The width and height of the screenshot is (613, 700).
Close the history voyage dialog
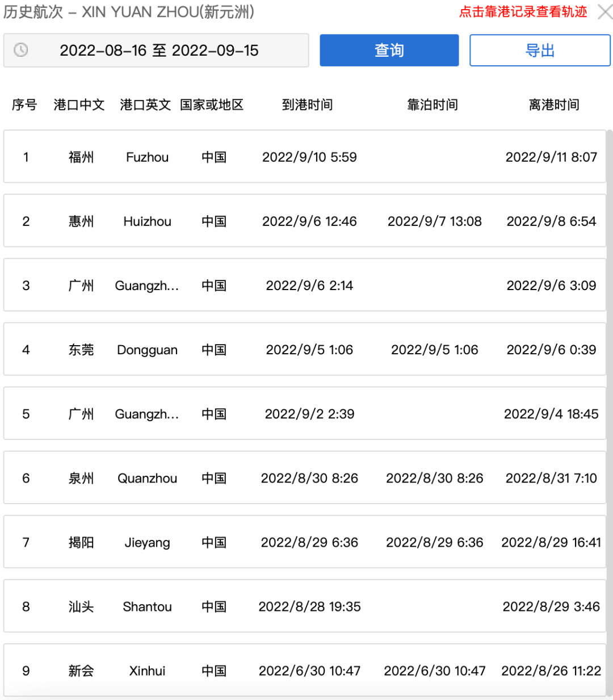tap(605, 12)
